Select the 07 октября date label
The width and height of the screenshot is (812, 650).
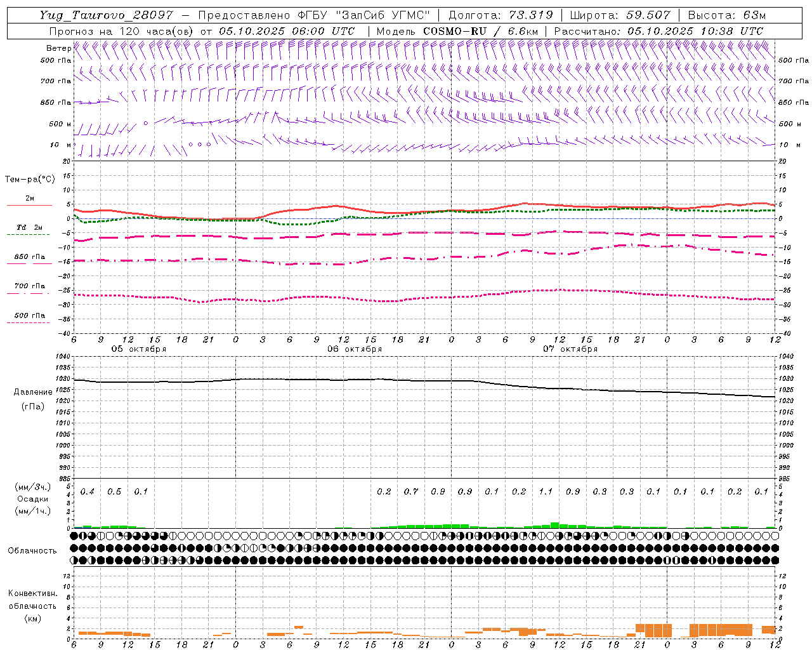[x=570, y=349]
